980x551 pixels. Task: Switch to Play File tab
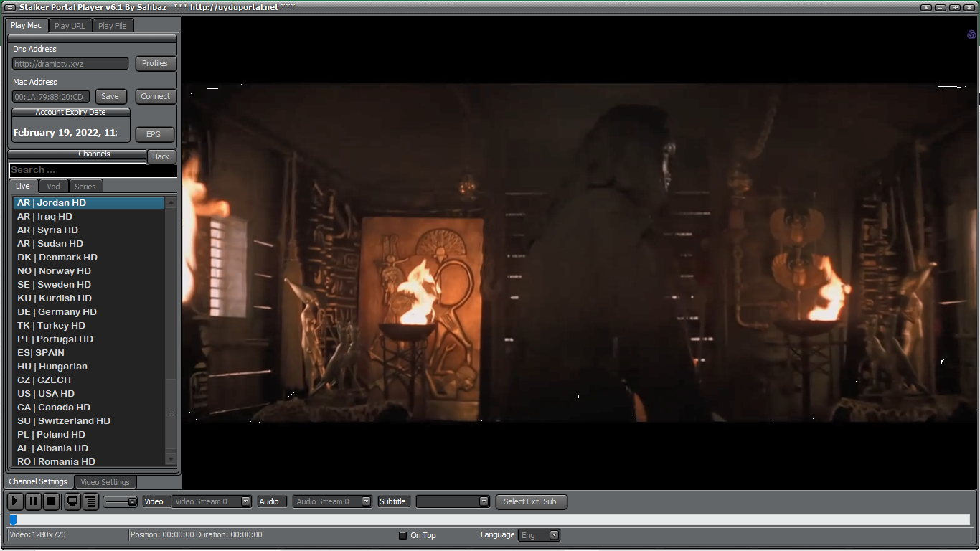tap(113, 26)
